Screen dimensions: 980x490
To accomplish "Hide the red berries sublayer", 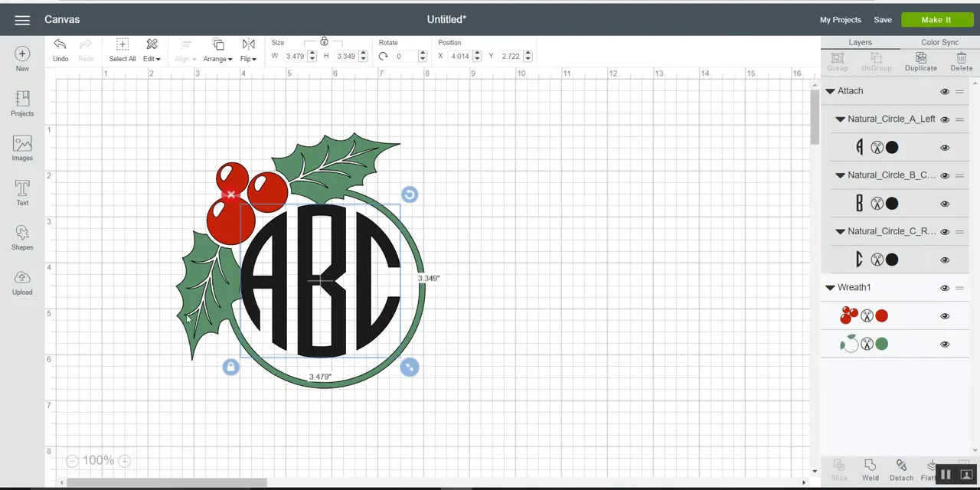I will tap(945, 316).
